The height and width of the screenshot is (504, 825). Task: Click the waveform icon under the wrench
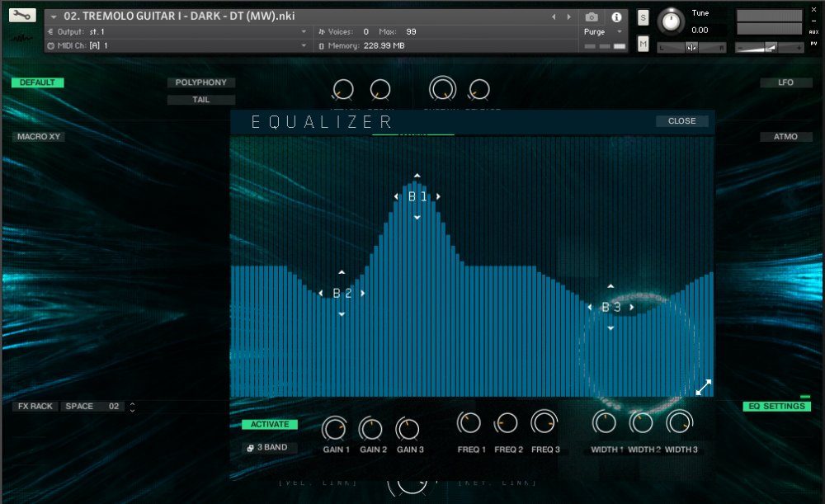coord(21,38)
